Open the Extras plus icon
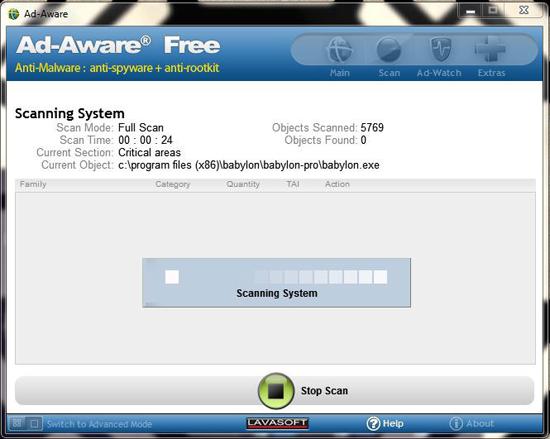This screenshot has height=439, width=550. (x=490, y=50)
